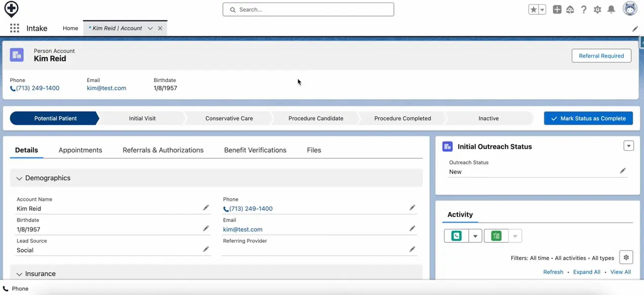Switch to the Appointments tab
Viewport: 644px width, 295px height.
coord(80,150)
